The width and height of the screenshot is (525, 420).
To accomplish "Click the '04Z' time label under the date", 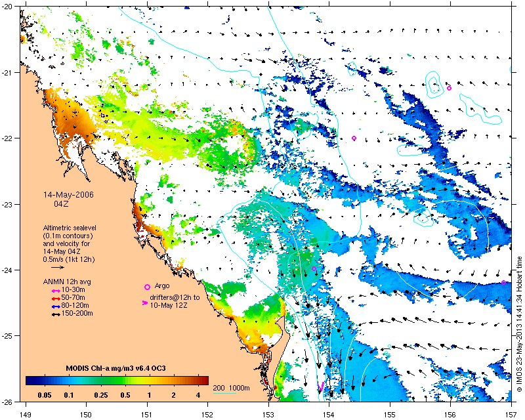I will click(x=61, y=203).
